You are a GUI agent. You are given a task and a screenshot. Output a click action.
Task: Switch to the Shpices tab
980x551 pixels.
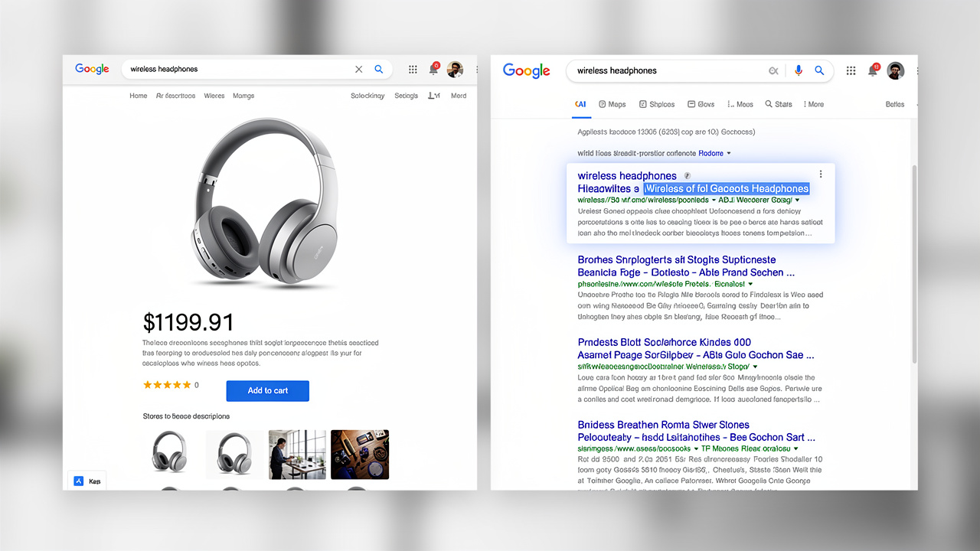[x=657, y=104]
